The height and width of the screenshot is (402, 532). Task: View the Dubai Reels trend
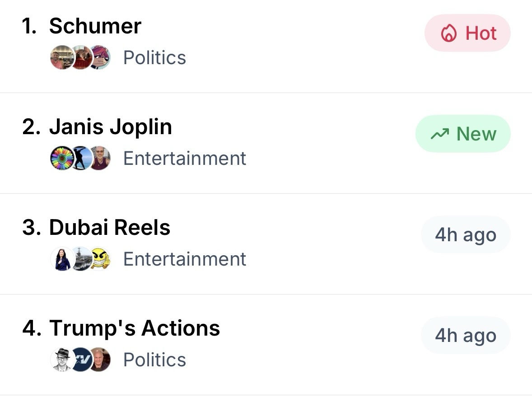point(110,228)
